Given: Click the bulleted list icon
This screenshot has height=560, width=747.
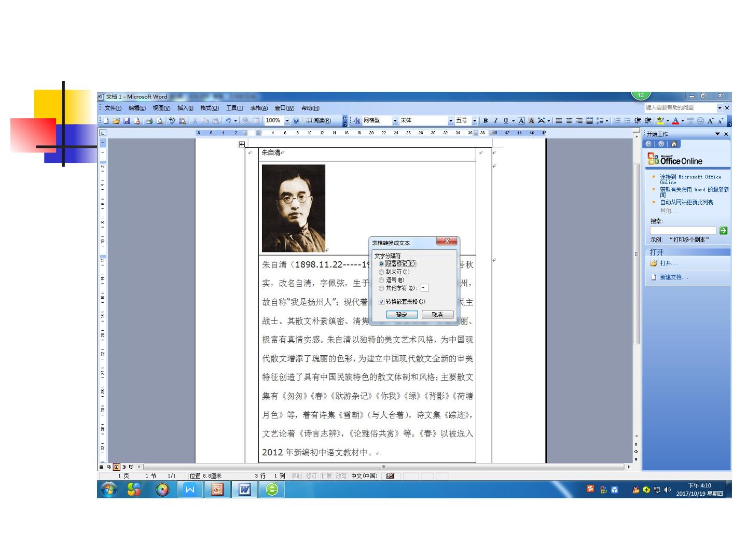Looking at the screenshot, I should coord(628,121).
